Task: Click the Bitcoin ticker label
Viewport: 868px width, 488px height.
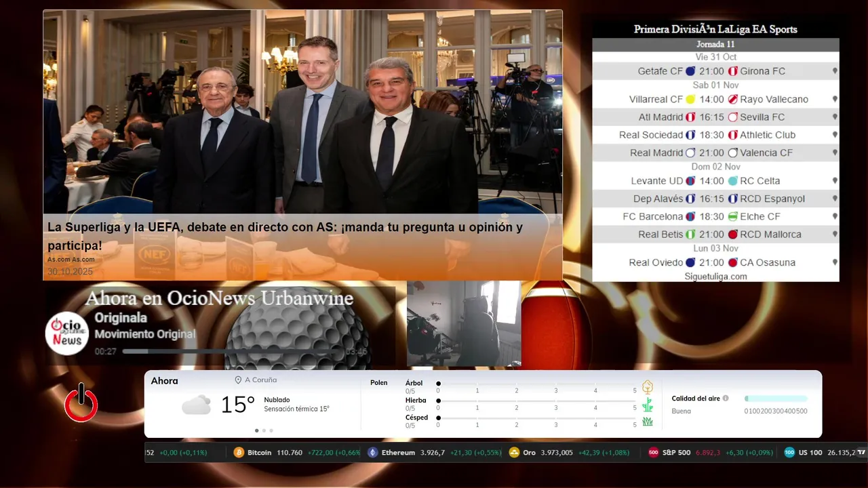Action: coord(259,453)
